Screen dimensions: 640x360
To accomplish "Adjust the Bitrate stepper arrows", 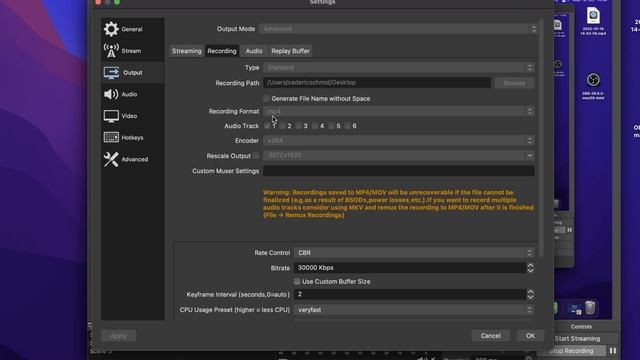I will [x=530, y=268].
